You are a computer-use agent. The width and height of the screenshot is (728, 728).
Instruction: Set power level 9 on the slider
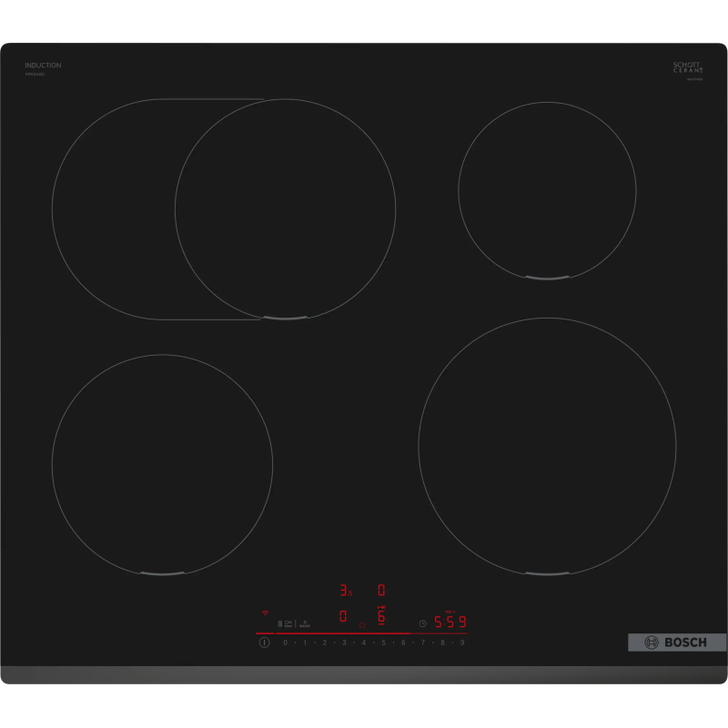(462, 642)
